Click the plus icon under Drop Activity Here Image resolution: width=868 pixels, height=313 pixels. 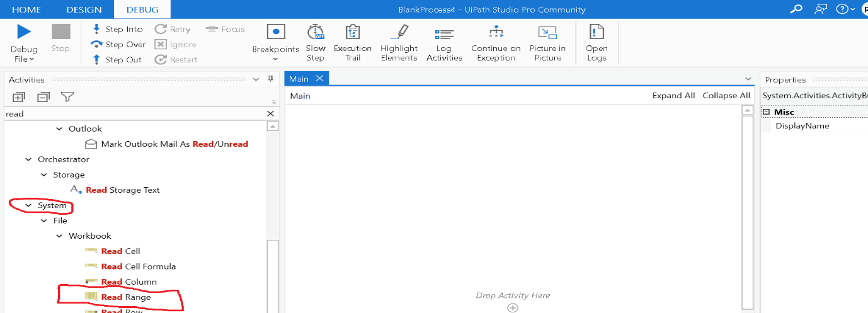pos(513,307)
